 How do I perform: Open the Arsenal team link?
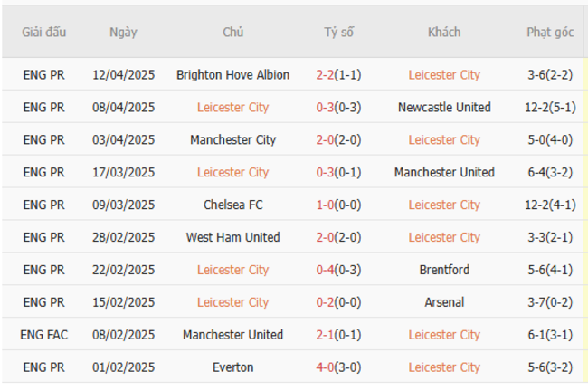(444, 303)
